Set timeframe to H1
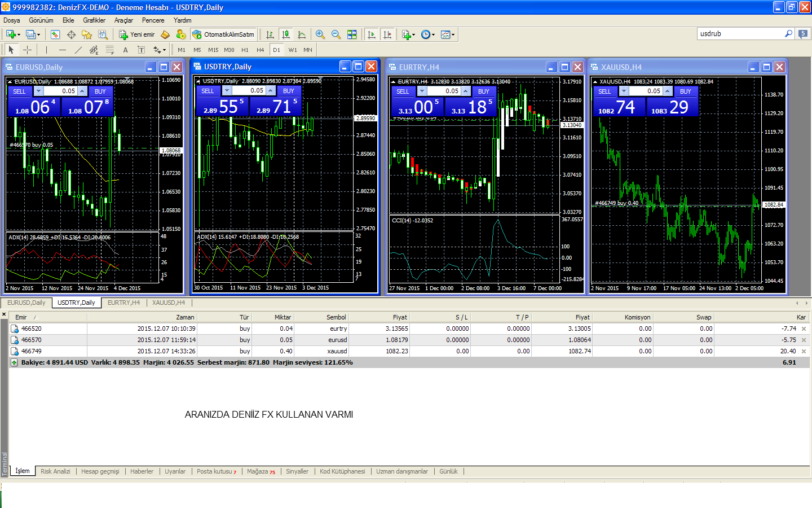 [245, 50]
